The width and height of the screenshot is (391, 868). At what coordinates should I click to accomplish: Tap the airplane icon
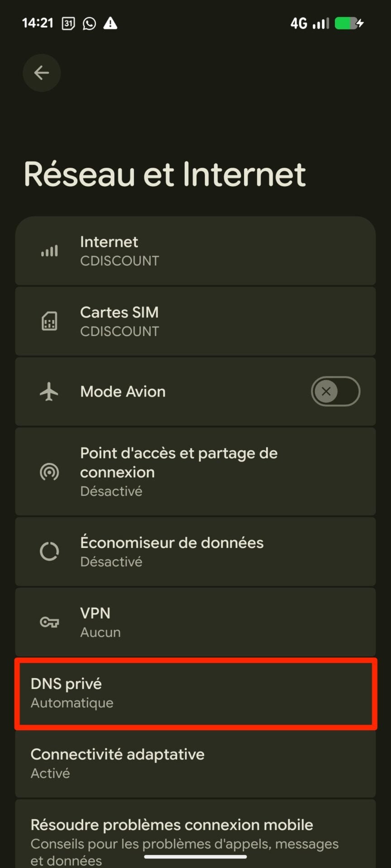pos(49,392)
